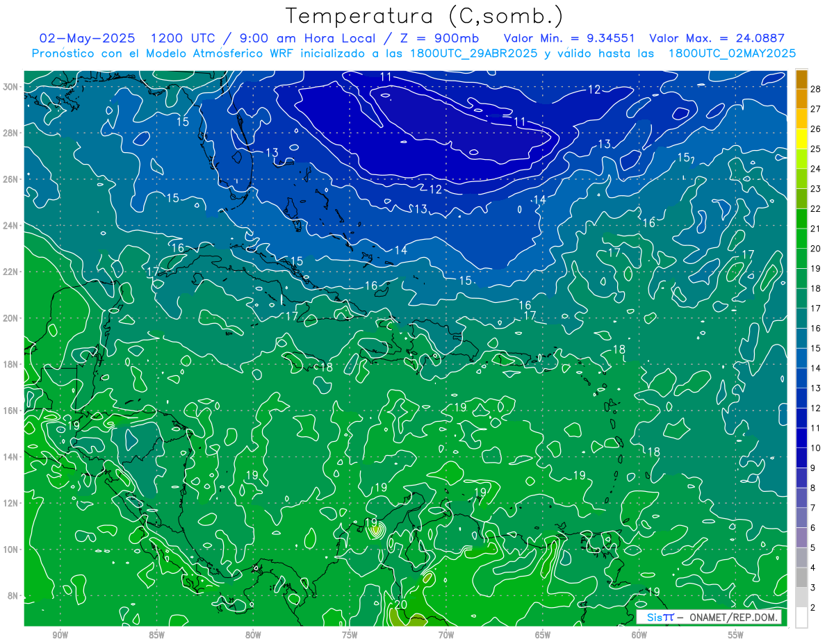Click the color scale label '2'
834x644 pixels.
(x=813, y=608)
